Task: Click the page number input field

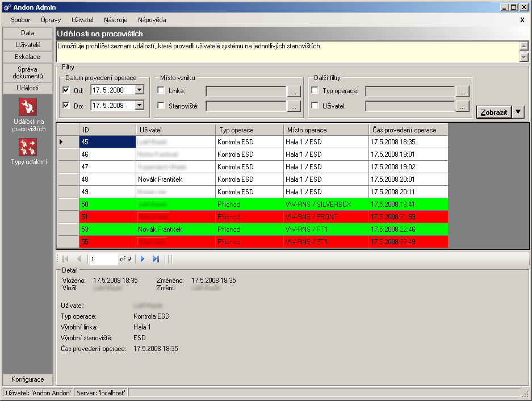Action: (x=103, y=259)
